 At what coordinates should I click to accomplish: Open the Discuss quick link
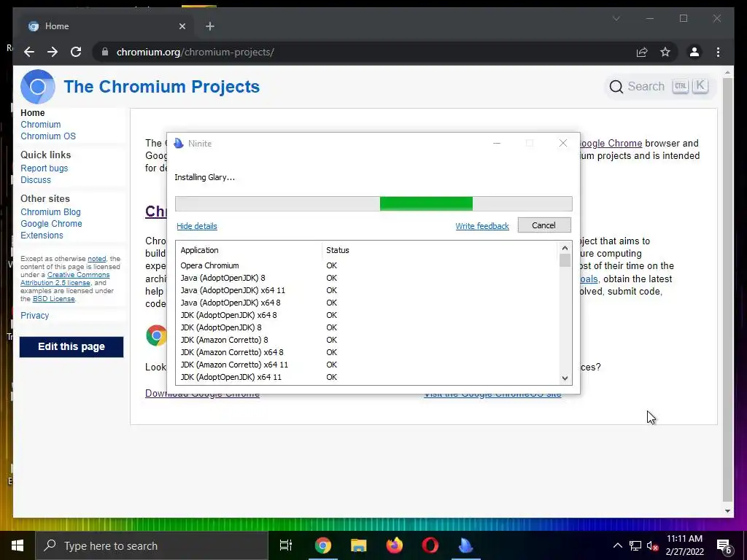pos(36,180)
